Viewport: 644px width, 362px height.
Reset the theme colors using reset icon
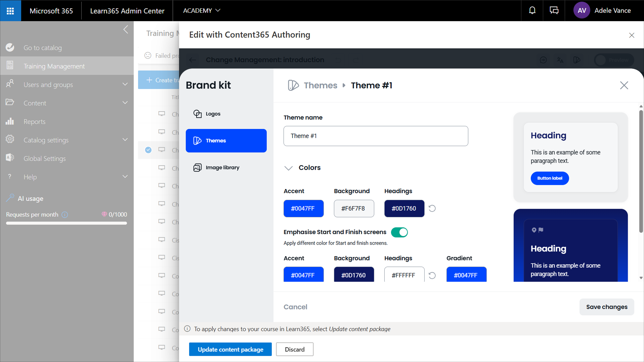(432, 209)
